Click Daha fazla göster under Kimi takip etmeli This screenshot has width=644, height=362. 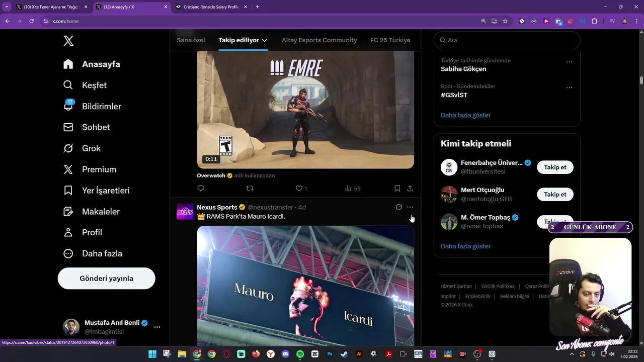click(465, 246)
